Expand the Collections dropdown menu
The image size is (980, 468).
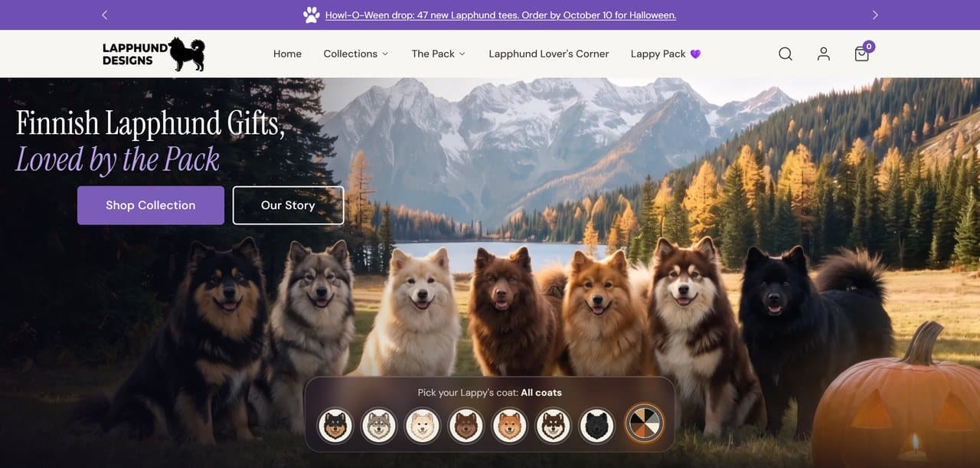click(x=356, y=54)
